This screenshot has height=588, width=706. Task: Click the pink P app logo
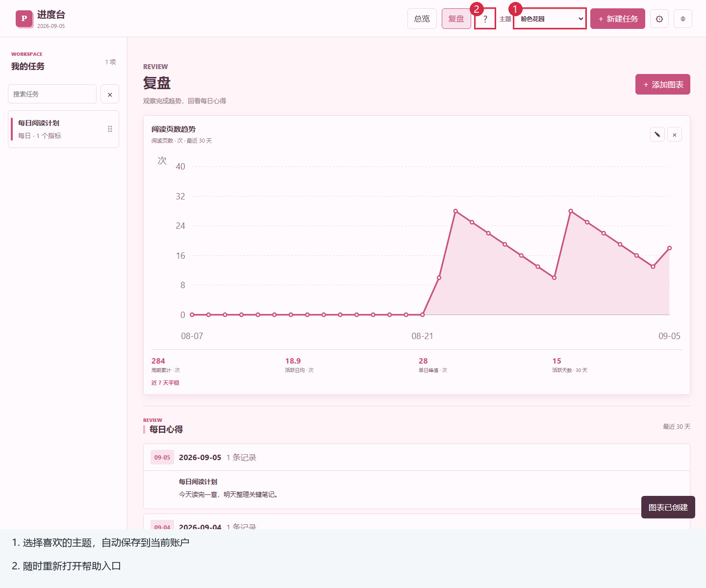click(x=24, y=19)
